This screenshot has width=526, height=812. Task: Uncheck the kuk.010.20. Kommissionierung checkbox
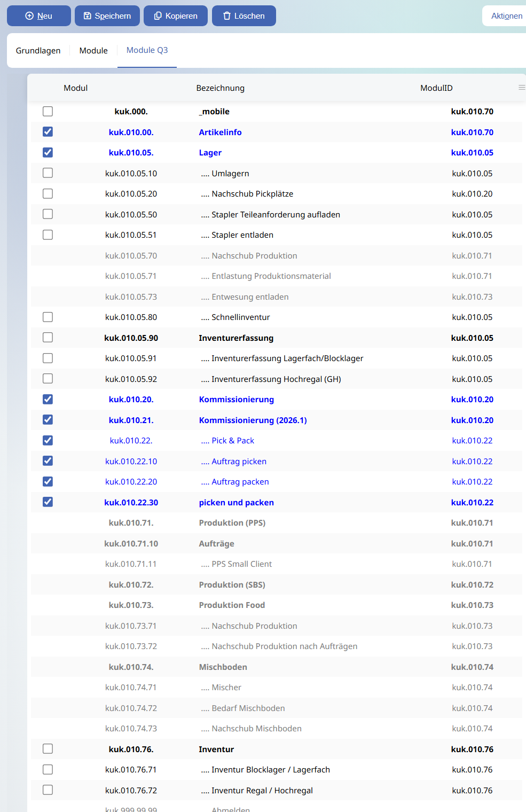click(x=48, y=399)
